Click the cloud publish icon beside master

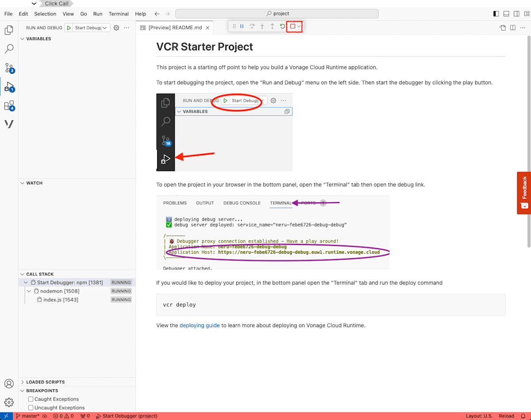pyautogui.click(x=45, y=416)
